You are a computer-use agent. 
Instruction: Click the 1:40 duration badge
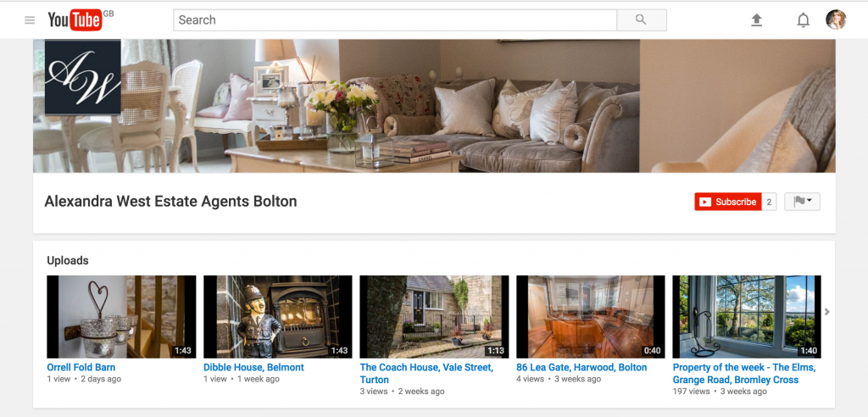808,351
